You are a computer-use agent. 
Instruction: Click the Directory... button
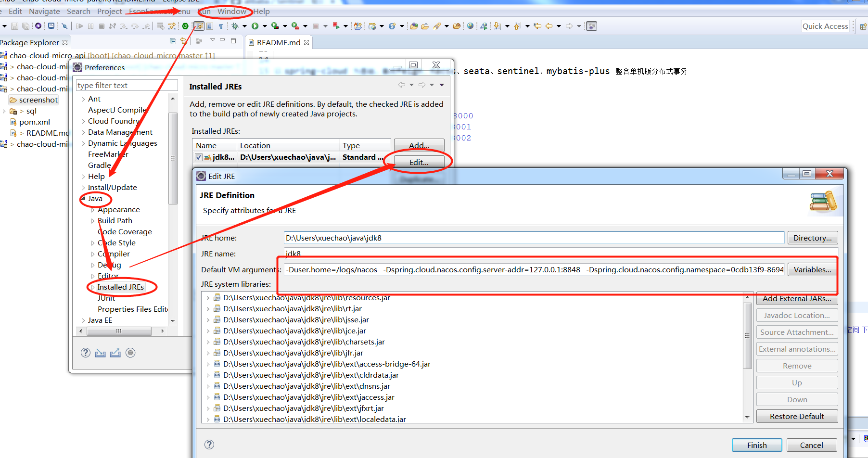[812, 238]
